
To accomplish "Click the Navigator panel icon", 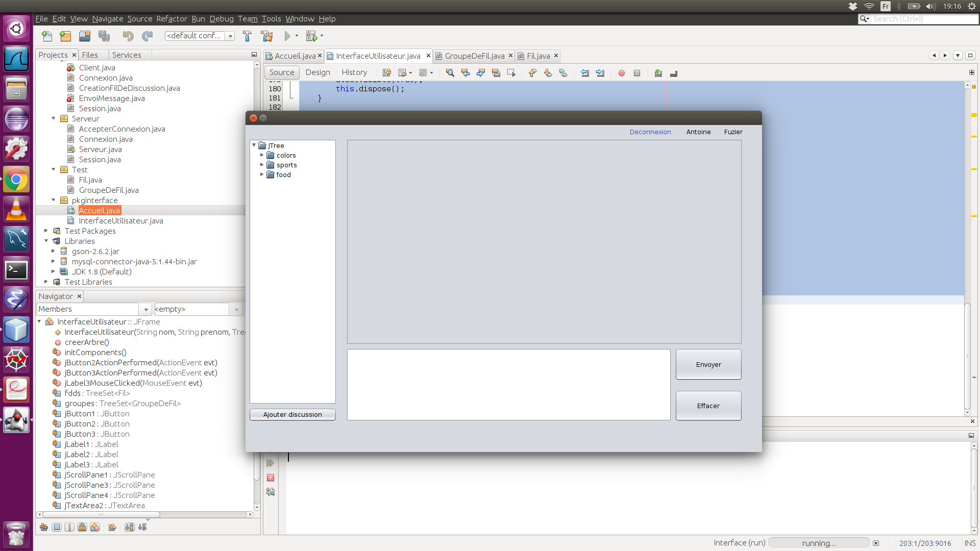I will pyautogui.click(x=55, y=296).
